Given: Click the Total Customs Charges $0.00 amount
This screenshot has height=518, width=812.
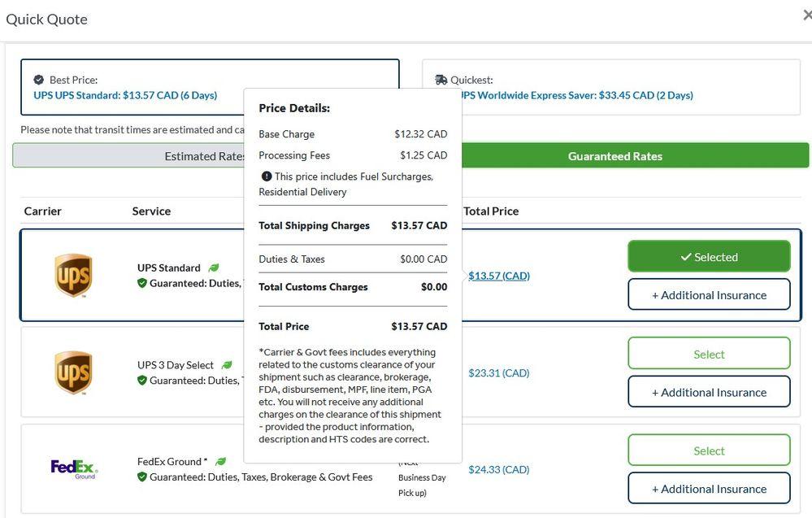Looking at the screenshot, I should tap(434, 287).
